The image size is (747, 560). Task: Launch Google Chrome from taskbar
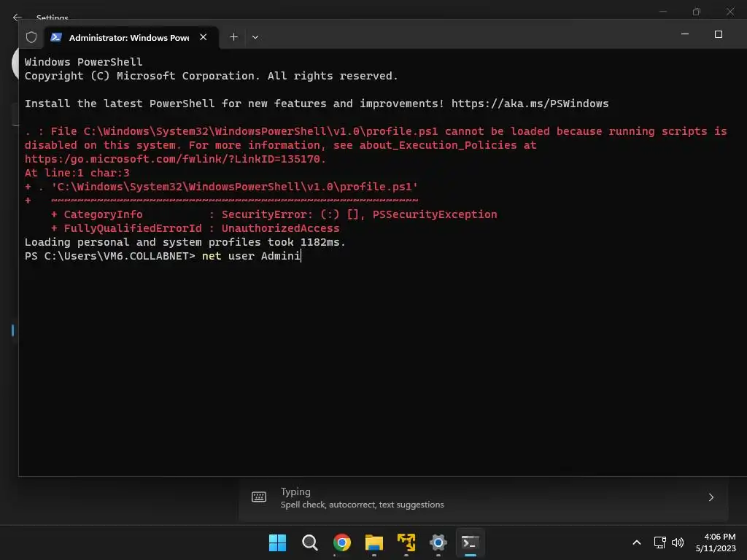341,542
